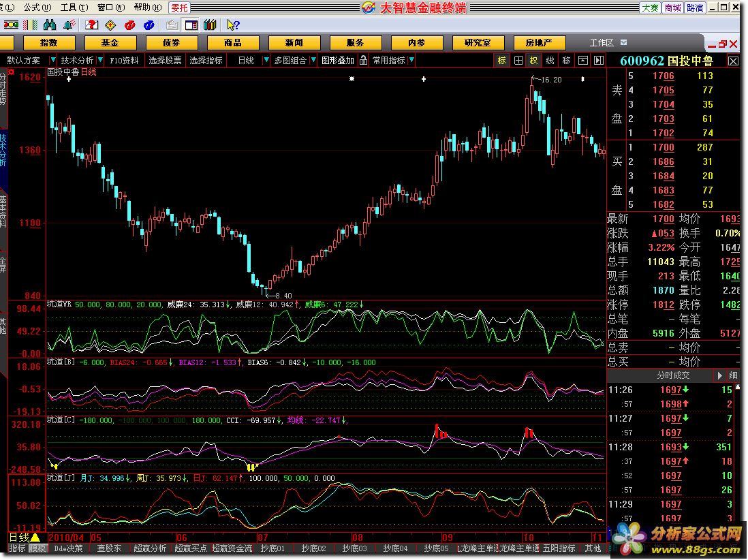
Task: Click the red circular info icon
Action: coord(129,25)
